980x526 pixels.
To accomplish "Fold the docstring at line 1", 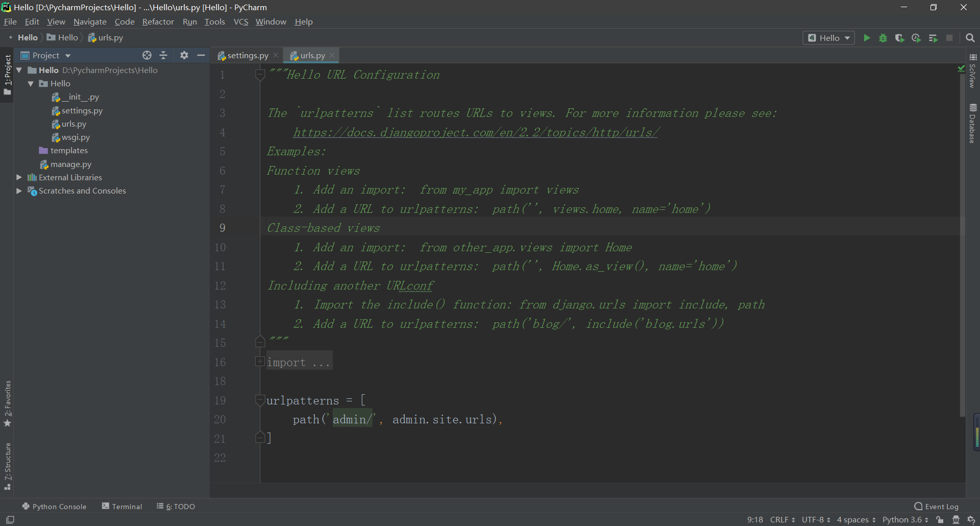I will pyautogui.click(x=260, y=75).
